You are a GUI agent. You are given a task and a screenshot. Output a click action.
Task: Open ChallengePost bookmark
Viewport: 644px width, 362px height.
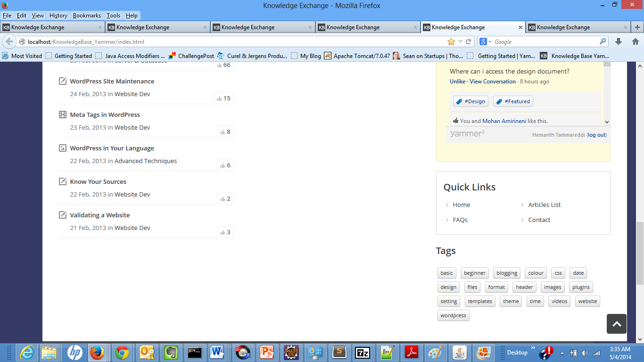191,56
